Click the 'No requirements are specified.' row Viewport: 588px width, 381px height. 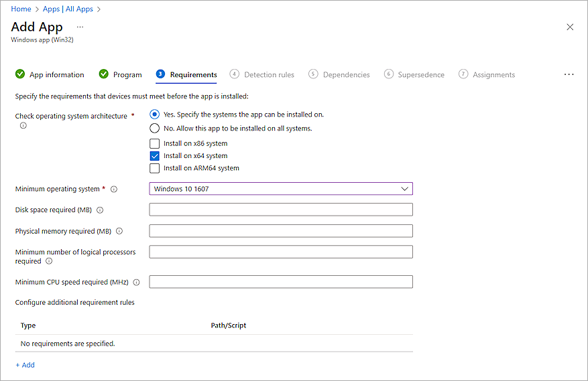pyautogui.click(x=214, y=344)
